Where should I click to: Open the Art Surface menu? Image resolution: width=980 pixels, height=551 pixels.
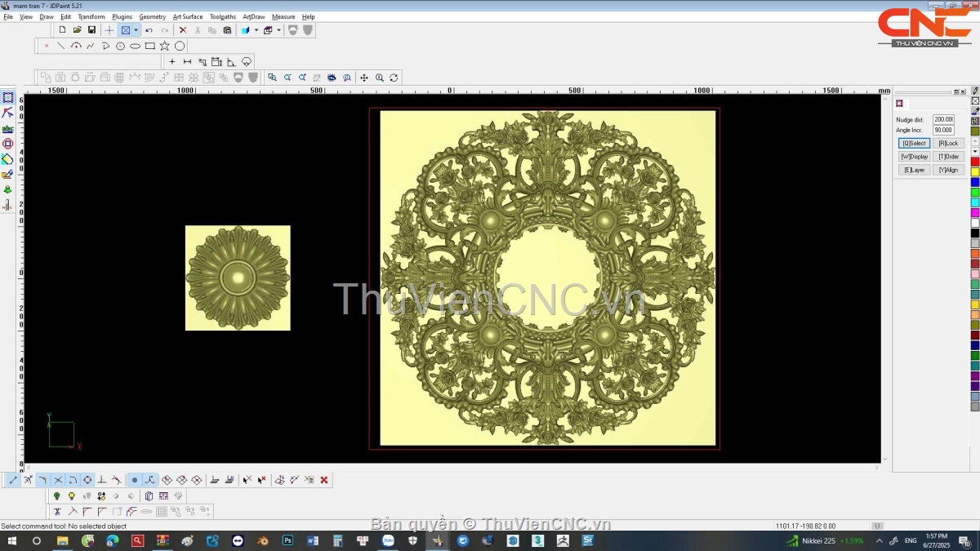click(188, 16)
